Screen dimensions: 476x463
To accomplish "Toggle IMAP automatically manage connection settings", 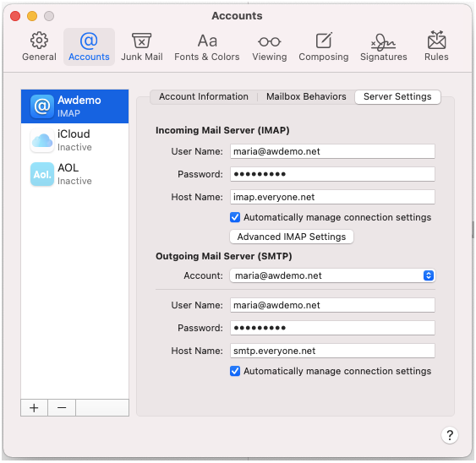I will [235, 217].
